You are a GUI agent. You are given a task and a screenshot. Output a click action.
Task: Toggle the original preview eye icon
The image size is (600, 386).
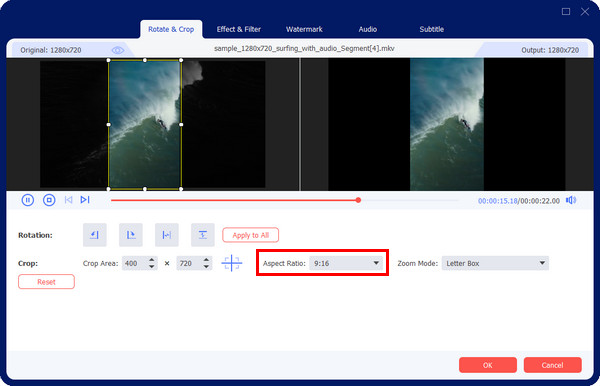[x=117, y=50]
